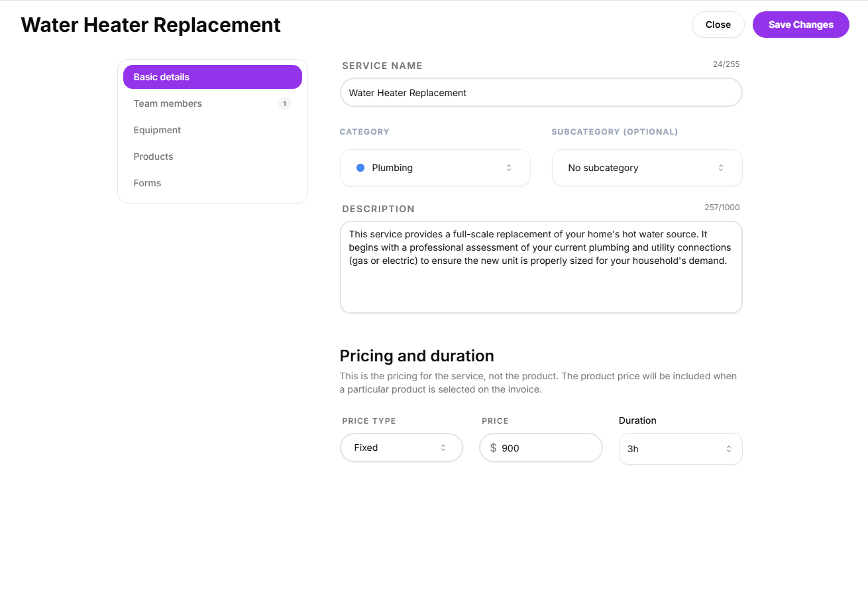Open the Category dropdown showing Plumbing
This screenshot has width=868, height=612.
[x=435, y=168]
